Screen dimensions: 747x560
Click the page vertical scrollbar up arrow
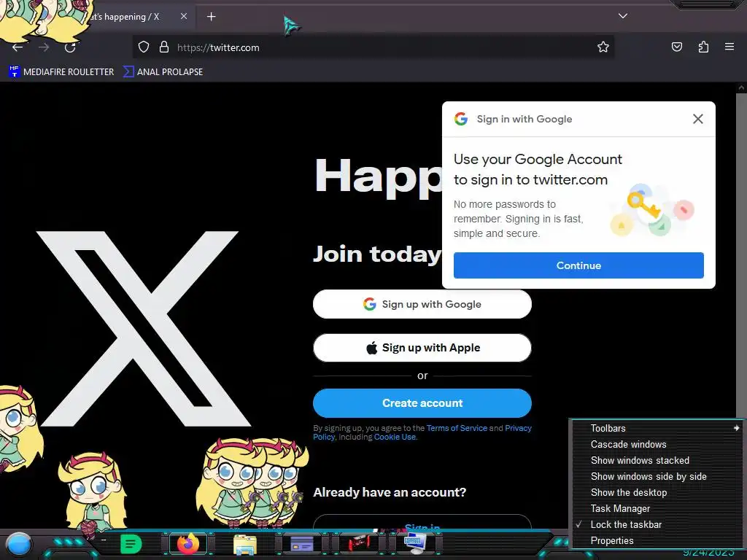coord(741,87)
